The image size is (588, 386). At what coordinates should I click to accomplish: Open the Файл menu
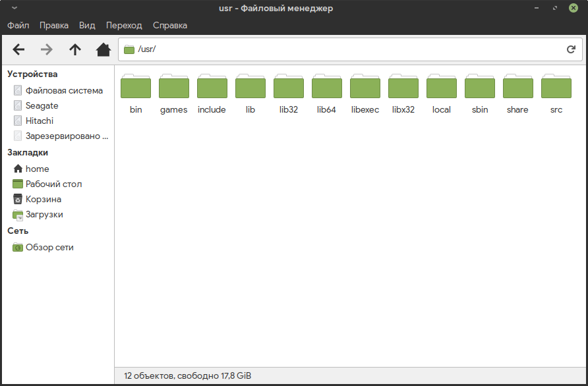18,26
